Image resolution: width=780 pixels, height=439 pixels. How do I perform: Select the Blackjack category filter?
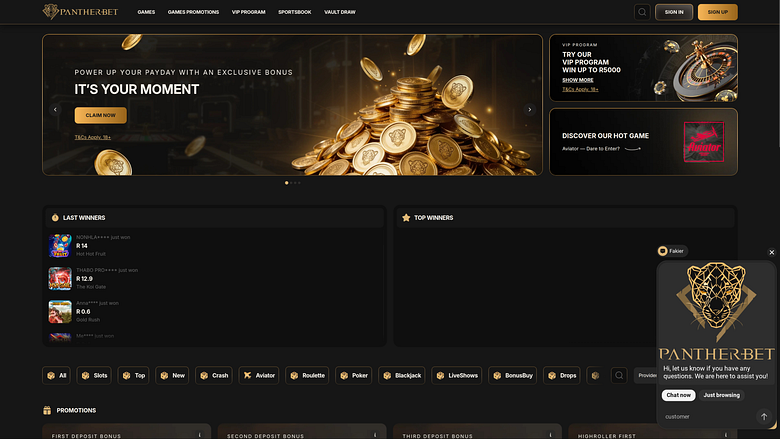(x=402, y=375)
